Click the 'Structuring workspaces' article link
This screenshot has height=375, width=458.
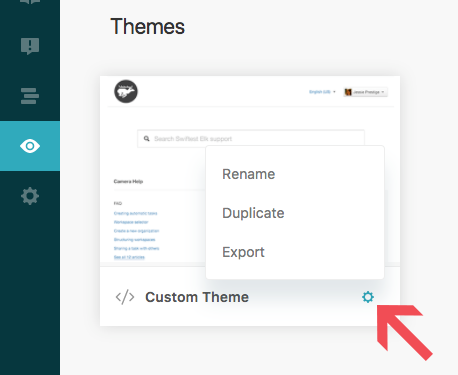coord(134,239)
